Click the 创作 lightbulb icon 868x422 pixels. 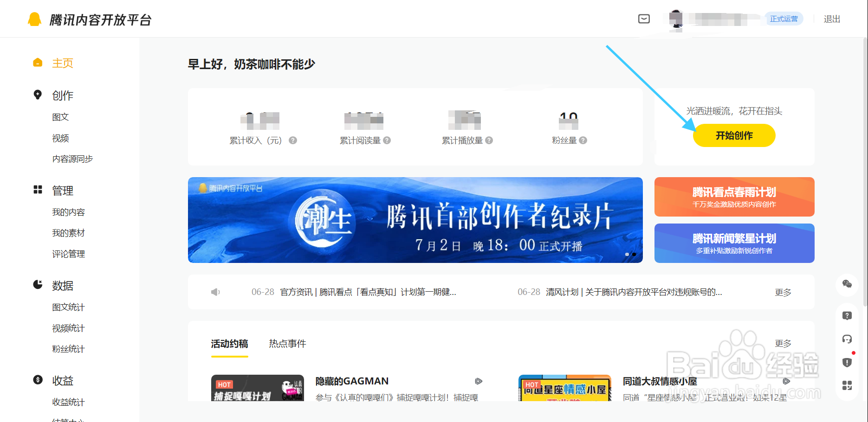(x=38, y=95)
